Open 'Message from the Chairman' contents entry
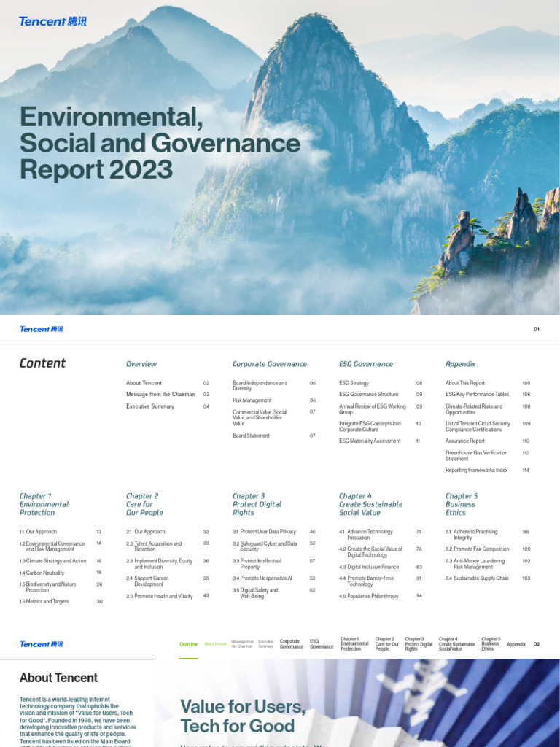The height and width of the screenshot is (747, 560). point(160,395)
